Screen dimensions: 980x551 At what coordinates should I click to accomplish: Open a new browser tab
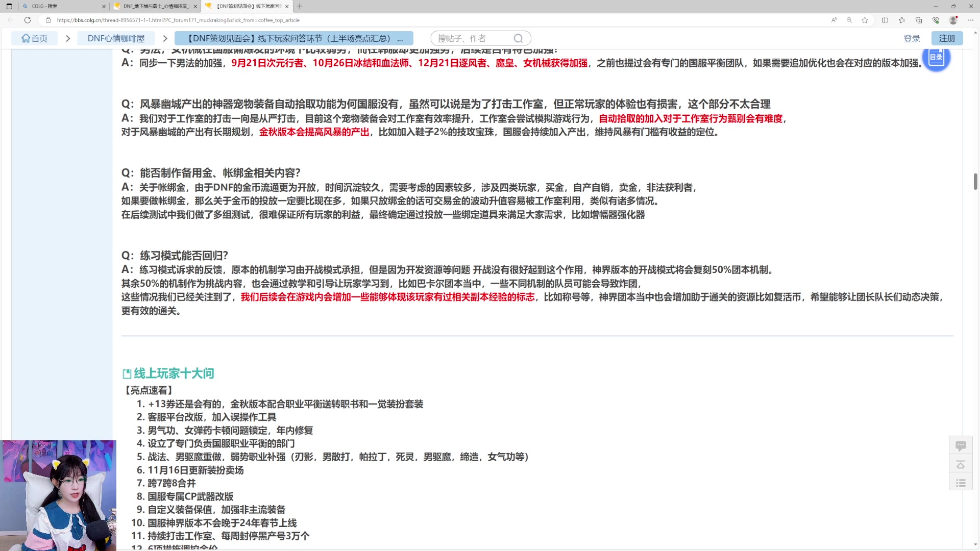pos(300,6)
